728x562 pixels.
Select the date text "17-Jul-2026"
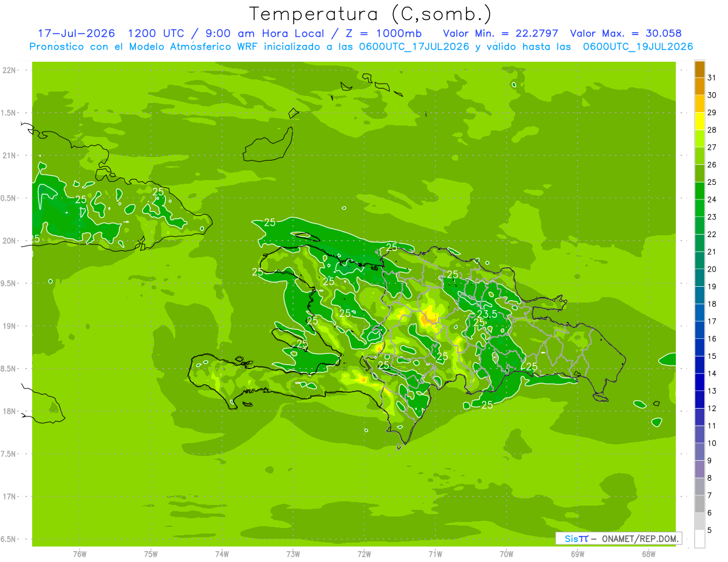(x=76, y=33)
